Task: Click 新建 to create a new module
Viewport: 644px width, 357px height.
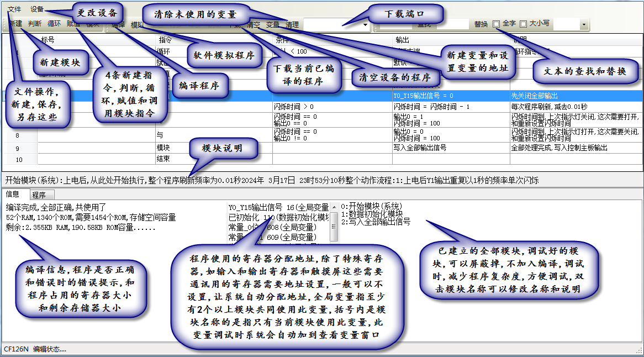Action: (x=15, y=24)
